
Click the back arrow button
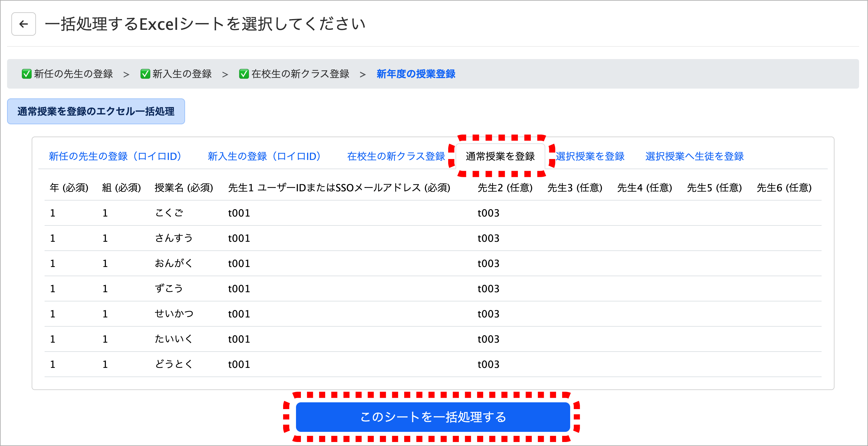pyautogui.click(x=24, y=24)
